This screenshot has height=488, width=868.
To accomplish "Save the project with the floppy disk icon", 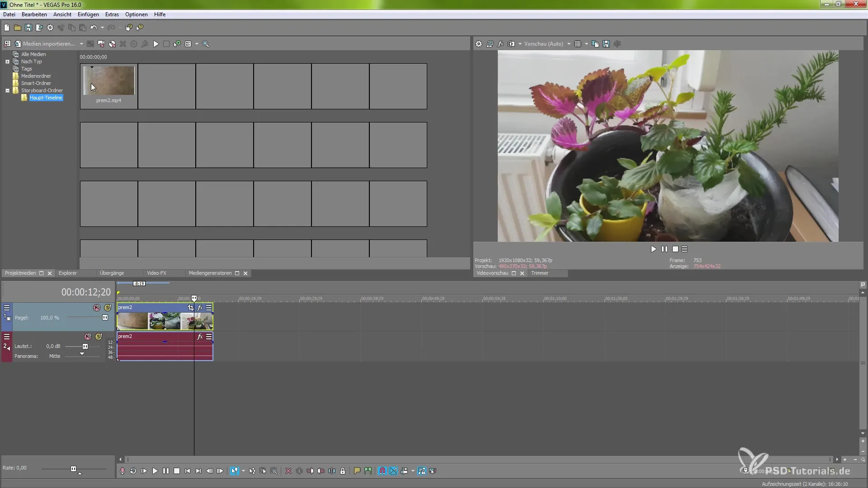I will (28, 28).
